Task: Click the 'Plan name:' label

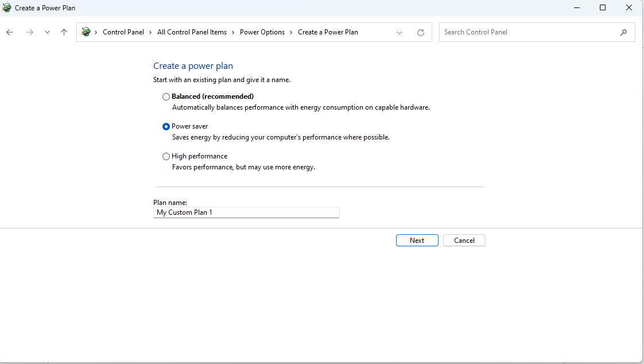Action: tap(170, 203)
